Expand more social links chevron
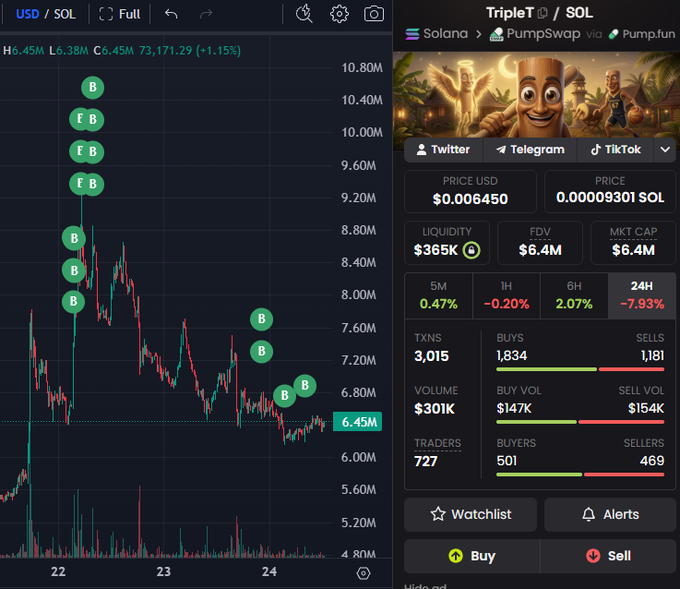The height and width of the screenshot is (589, 680). tap(665, 150)
